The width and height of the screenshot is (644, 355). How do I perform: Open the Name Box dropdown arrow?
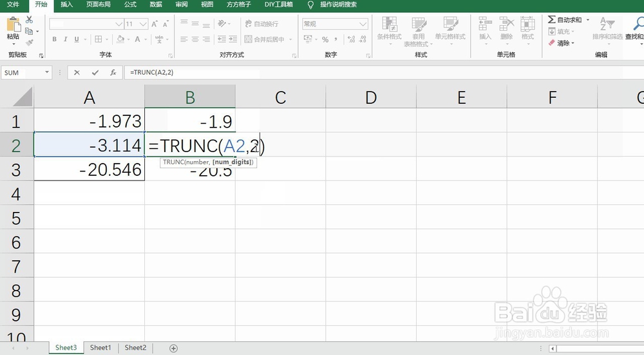(47, 72)
